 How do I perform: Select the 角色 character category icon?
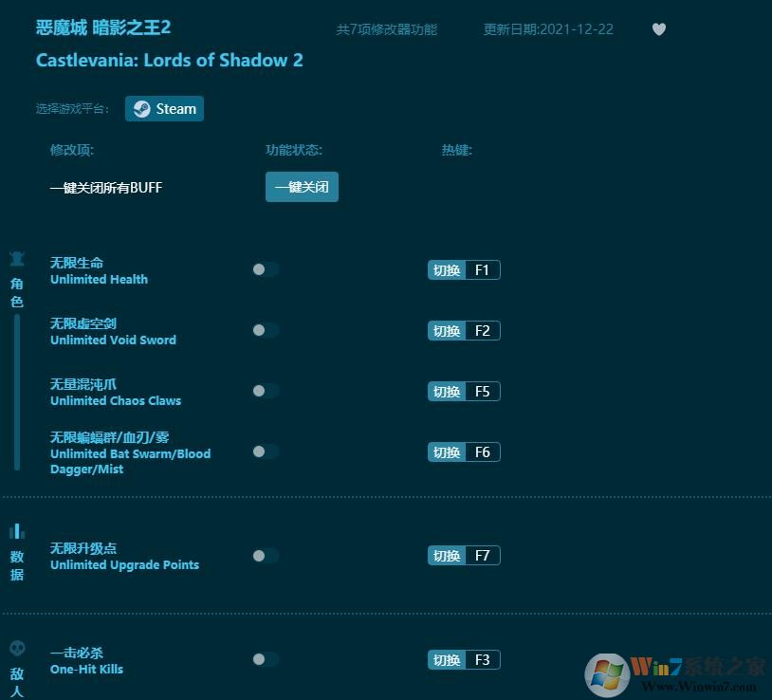pyautogui.click(x=16, y=258)
